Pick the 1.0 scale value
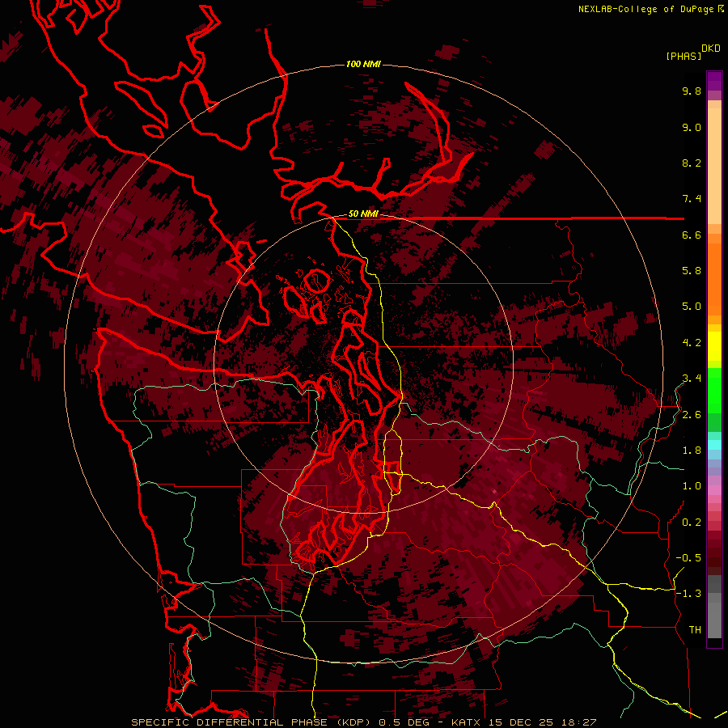 pos(692,486)
